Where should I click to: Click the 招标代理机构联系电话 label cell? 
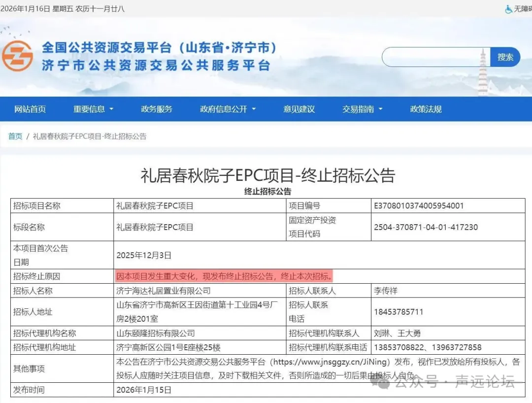point(328,347)
